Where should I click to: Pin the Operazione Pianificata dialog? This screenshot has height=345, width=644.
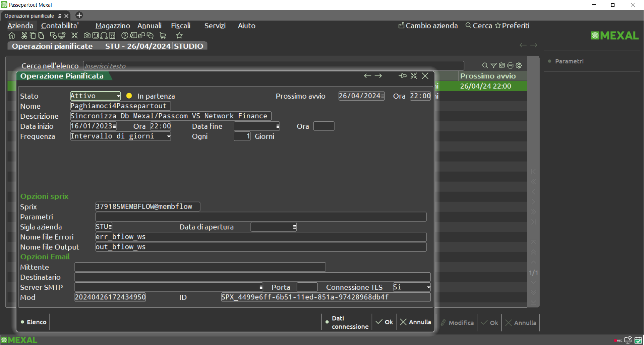(403, 76)
